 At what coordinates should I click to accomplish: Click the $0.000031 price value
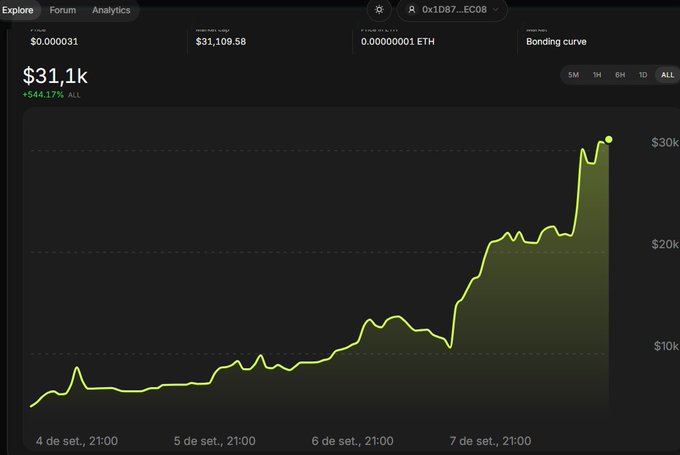54,42
